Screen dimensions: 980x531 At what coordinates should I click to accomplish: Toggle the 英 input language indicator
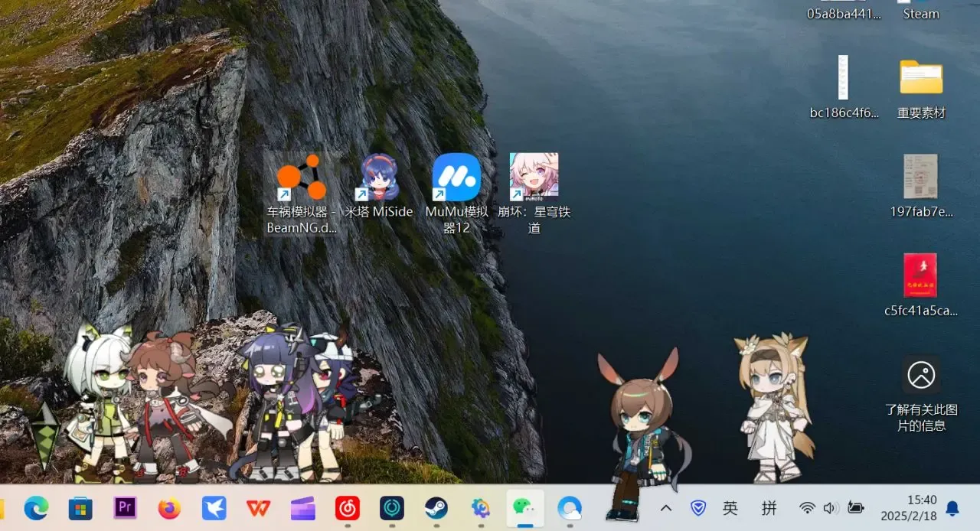pos(730,508)
